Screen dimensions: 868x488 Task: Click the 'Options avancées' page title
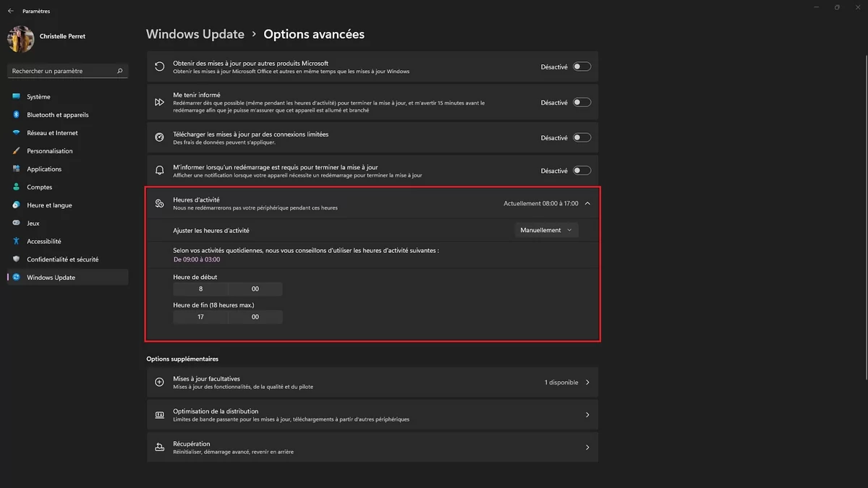[314, 34]
